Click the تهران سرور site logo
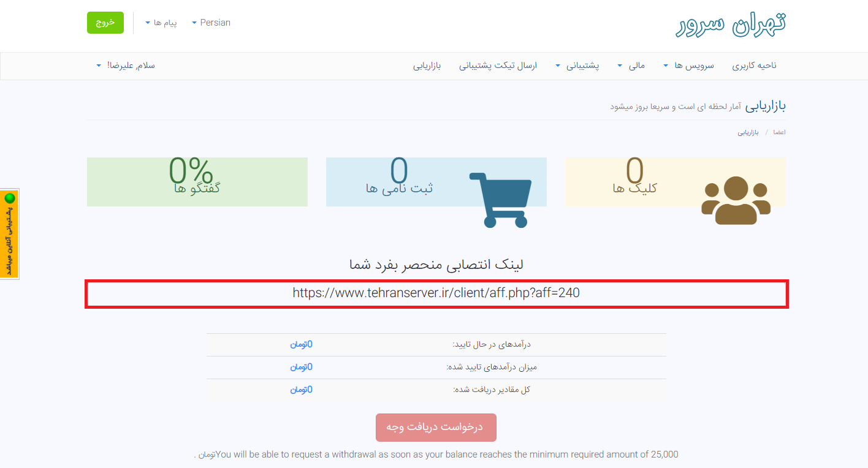 (x=731, y=24)
